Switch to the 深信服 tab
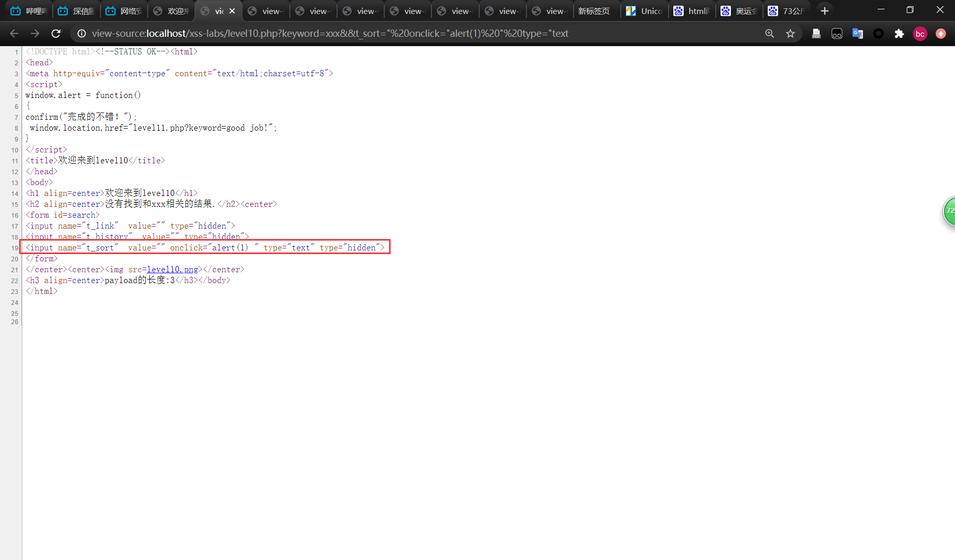Screen dimensions: 955x560 [76, 11]
